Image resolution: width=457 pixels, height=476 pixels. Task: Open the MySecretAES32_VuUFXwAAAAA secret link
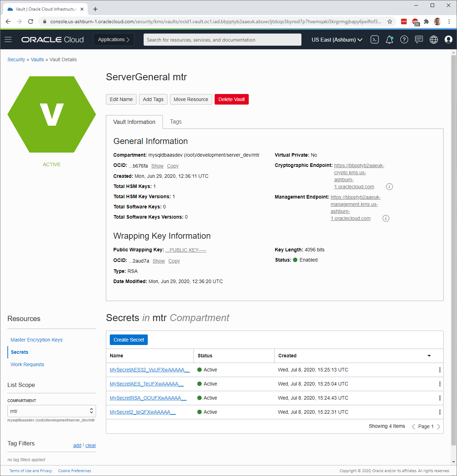(x=150, y=370)
